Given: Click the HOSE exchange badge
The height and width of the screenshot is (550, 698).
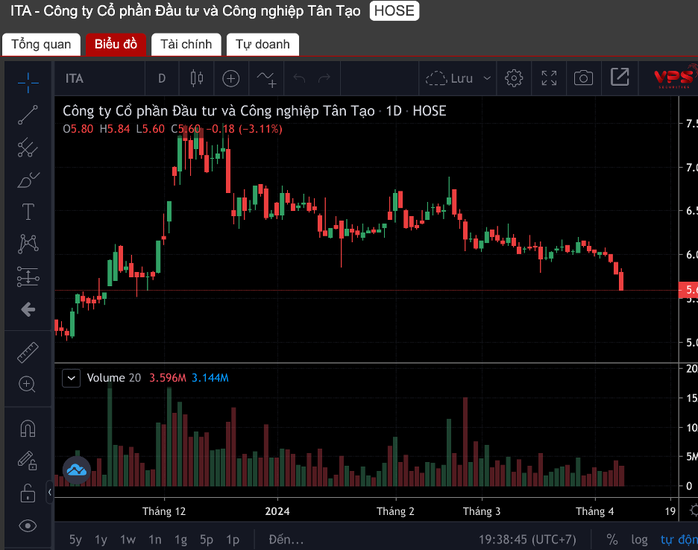Looking at the screenshot, I should click(x=394, y=11).
